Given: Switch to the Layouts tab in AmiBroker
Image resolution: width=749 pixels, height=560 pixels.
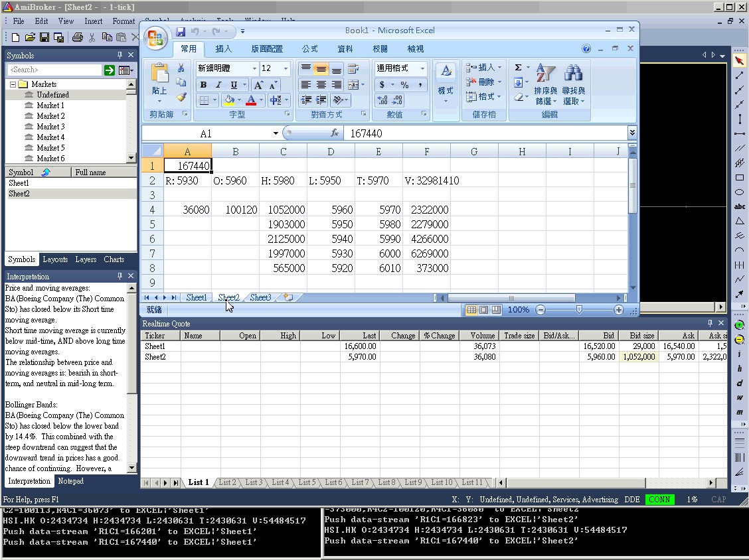Looking at the screenshot, I should pos(55,259).
